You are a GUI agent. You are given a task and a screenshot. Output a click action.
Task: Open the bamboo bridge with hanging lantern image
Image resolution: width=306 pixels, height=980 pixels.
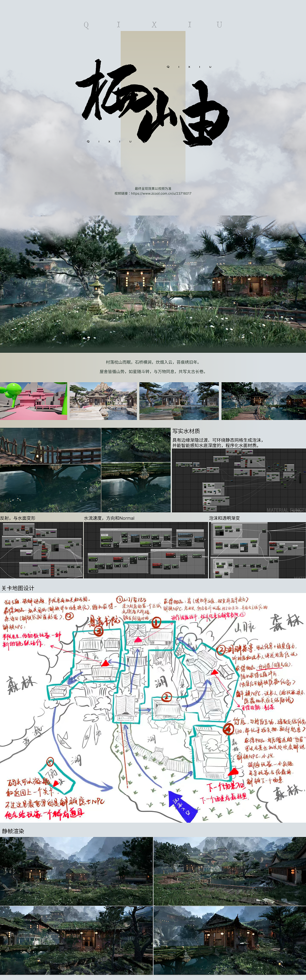pyautogui.click(x=136, y=487)
